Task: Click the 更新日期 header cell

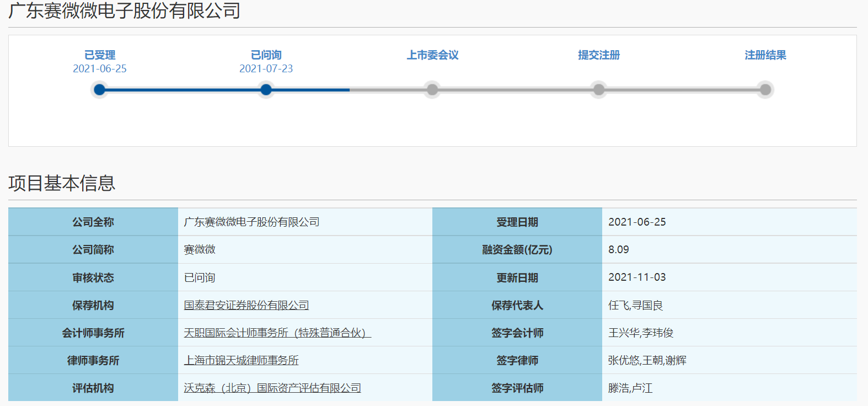Action: [x=517, y=277]
